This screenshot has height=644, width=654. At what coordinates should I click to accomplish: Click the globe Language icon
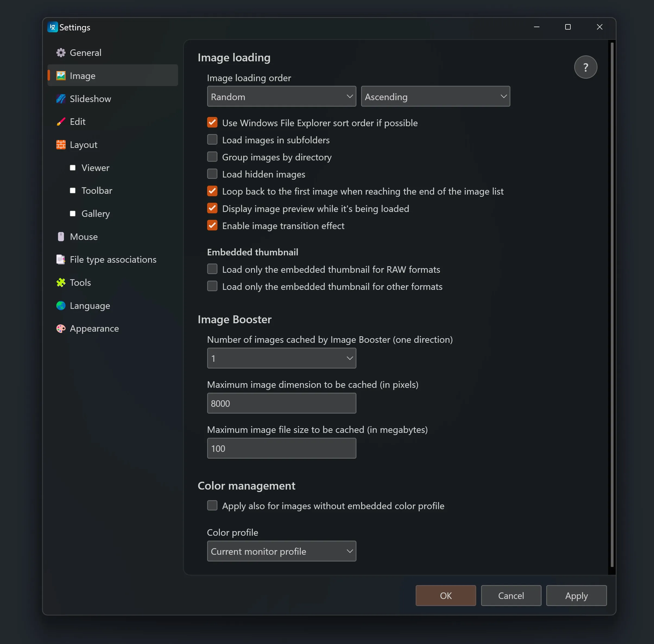point(61,306)
